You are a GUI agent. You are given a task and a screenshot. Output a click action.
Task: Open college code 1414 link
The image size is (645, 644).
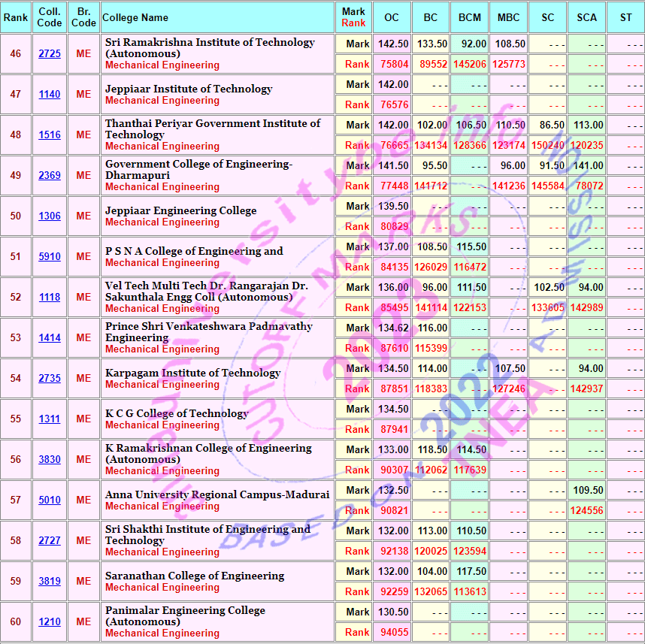pos(50,338)
